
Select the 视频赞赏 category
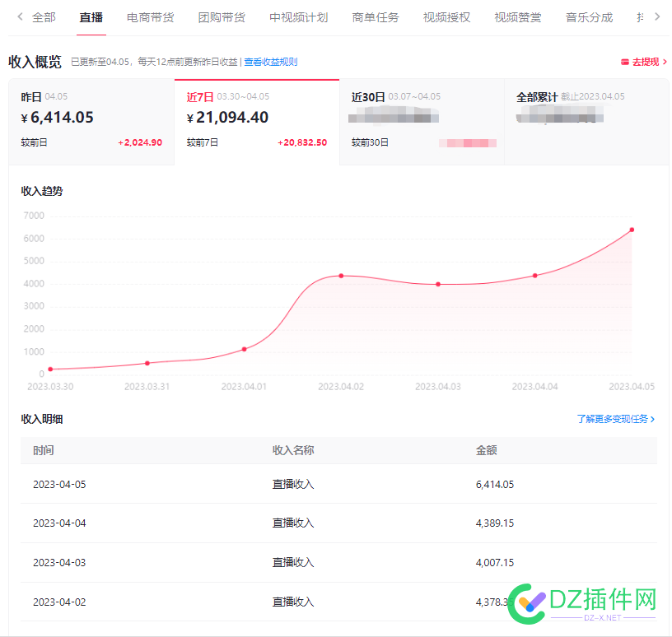[x=517, y=16]
